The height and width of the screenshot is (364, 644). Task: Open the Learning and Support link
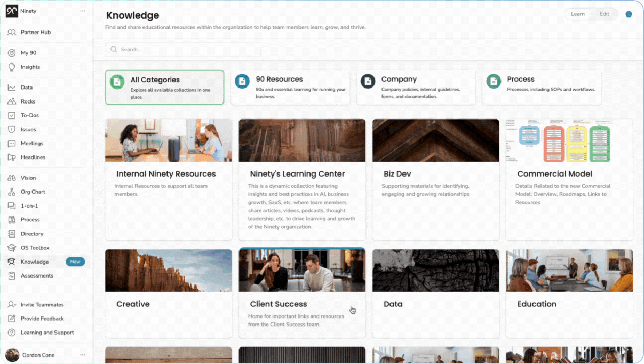(x=47, y=333)
